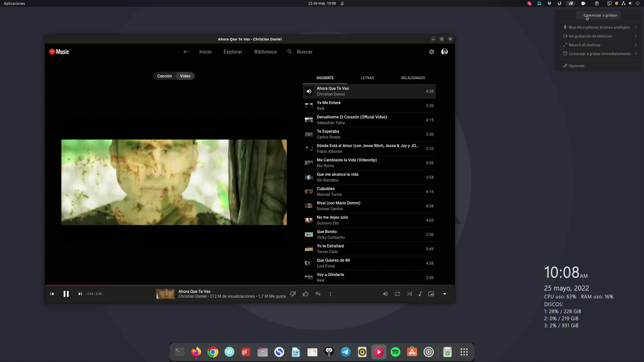This screenshot has width=644, height=362.
Task: Open more actions three-dot menu in player bar
Action: coord(330,294)
